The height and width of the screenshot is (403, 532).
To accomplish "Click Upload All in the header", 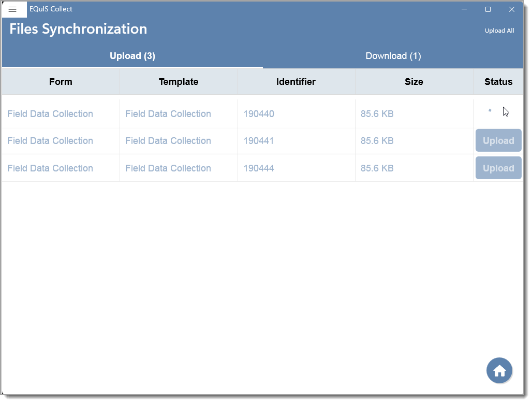I will (499, 31).
